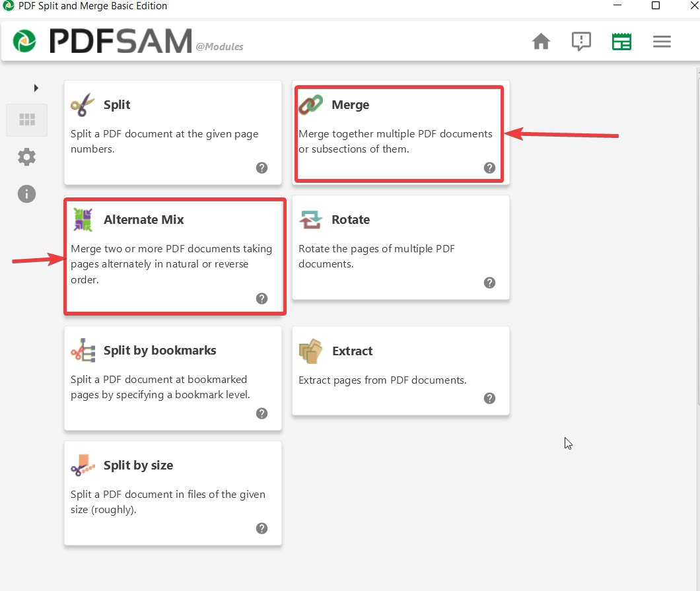Open the Extract module title
This screenshot has width=700, height=591.
coord(352,351)
